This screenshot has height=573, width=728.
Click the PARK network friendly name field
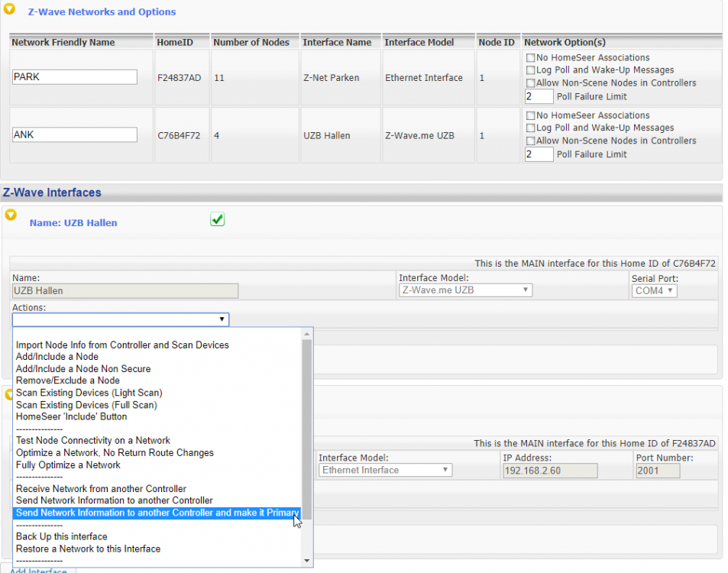(x=75, y=77)
